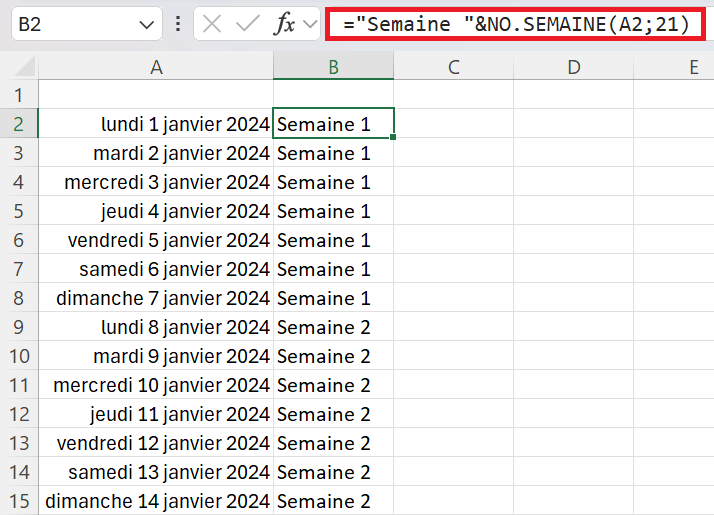Select row 14 header
Screen dimensions: 714x515
tap(19, 472)
